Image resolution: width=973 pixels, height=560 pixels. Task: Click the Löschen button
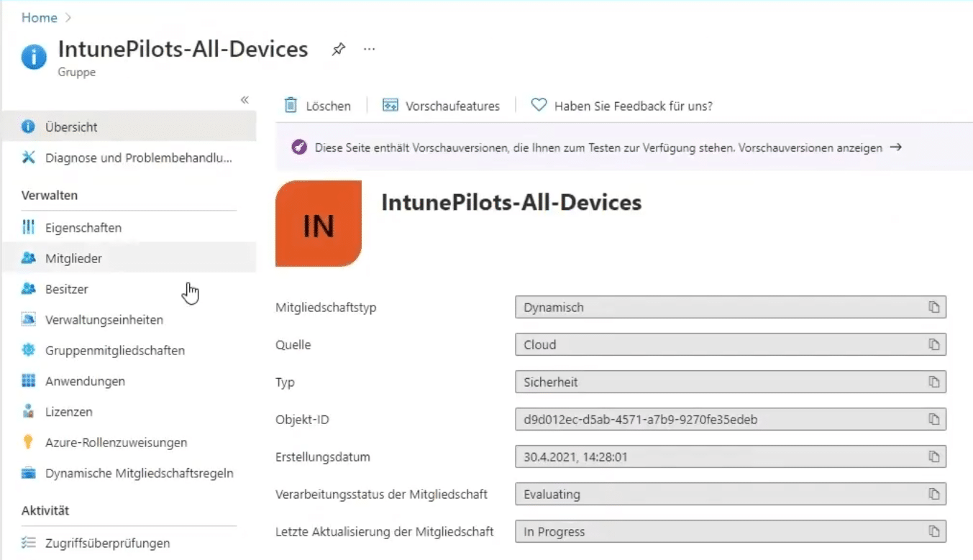(318, 106)
